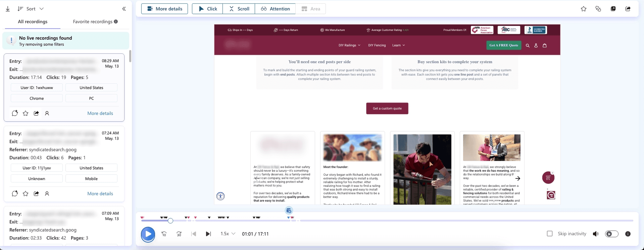
Task: Share the current recording from header
Action: [628, 9]
